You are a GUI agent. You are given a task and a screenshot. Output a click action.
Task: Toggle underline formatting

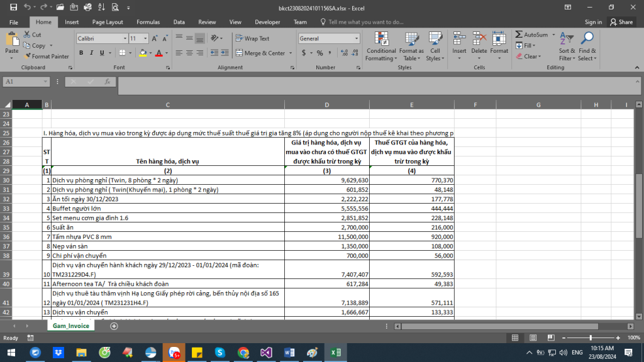coord(102,53)
